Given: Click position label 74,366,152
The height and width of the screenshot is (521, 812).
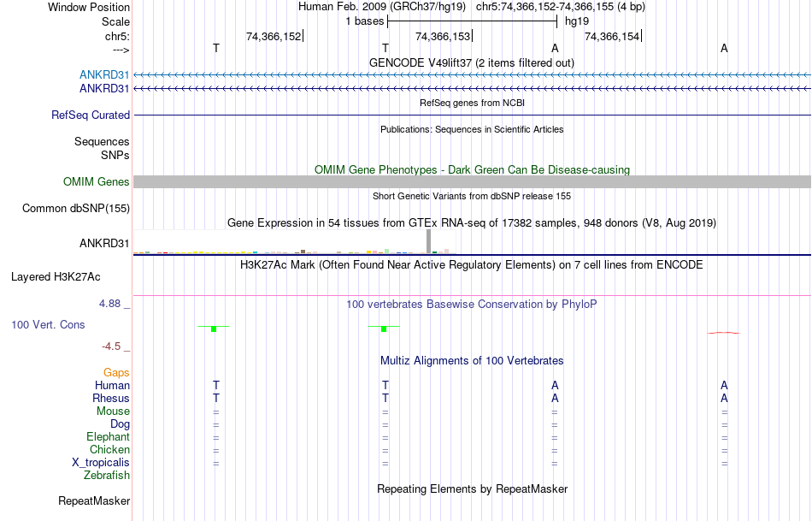Looking at the screenshot, I should tap(274, 36).
